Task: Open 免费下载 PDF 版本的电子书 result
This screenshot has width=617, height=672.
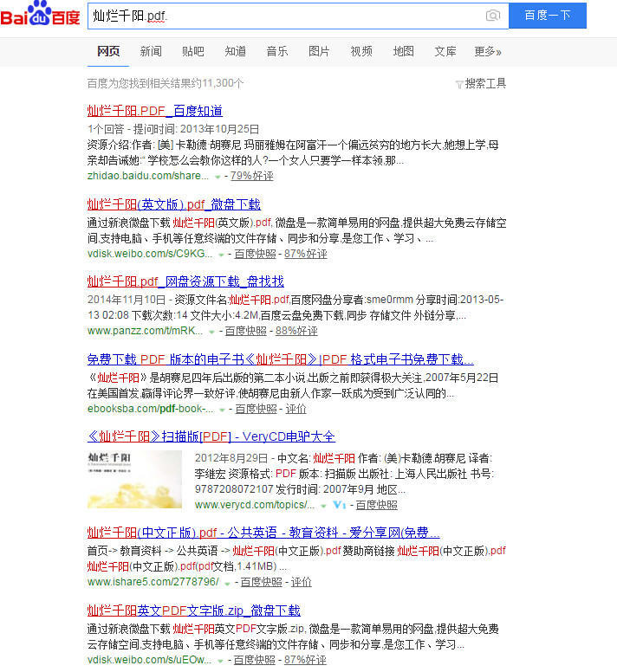Action: [281, 359]
